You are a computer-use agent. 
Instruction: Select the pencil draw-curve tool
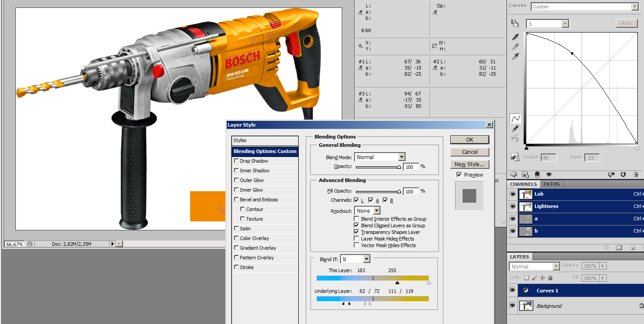[515, 129]
